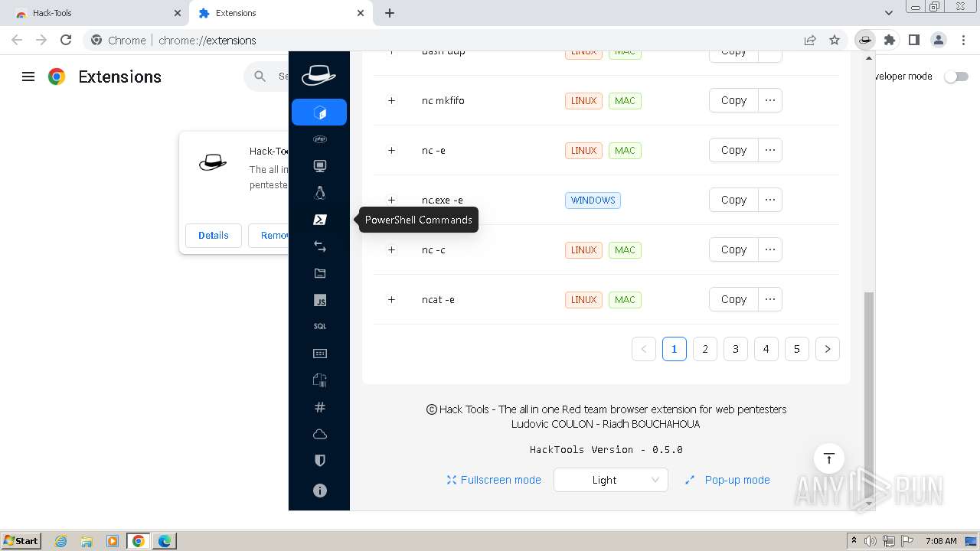The width and height of the screenshot is (980, 551).
Task: Bookmark this page with star icon
Action: (x=835, y=40)
